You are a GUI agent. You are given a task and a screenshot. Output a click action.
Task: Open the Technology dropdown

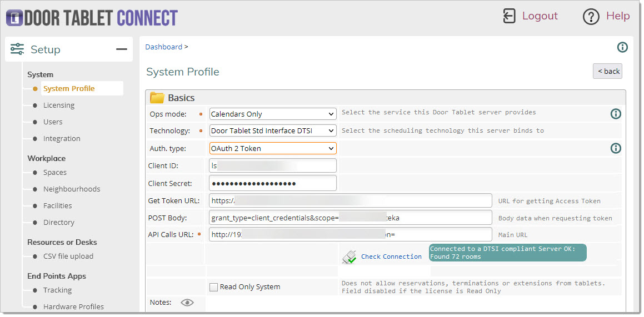(273, 131)
